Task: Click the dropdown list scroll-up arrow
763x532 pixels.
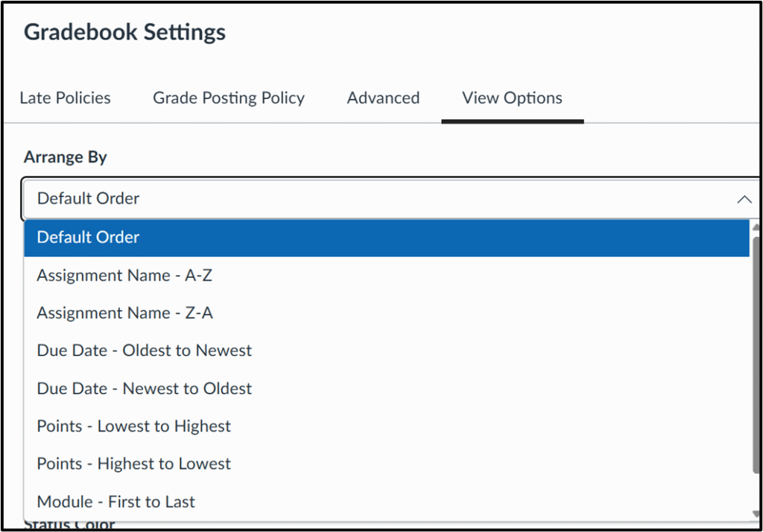Action: click(x=754, y=227)
